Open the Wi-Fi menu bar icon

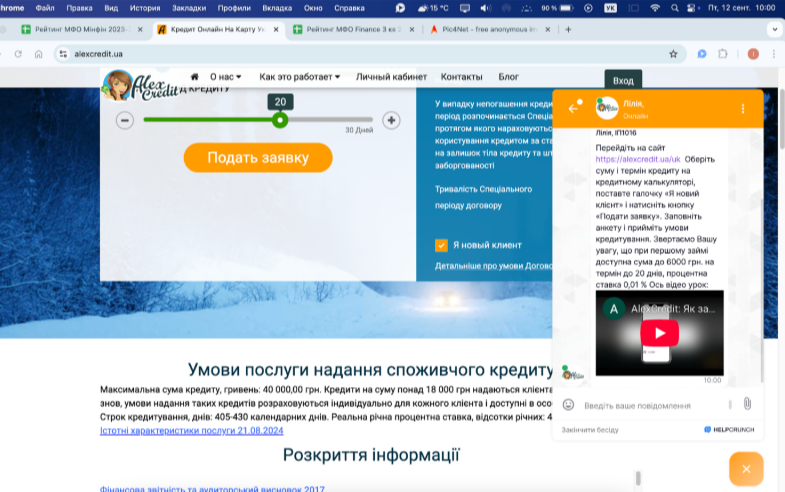(655, 8)
